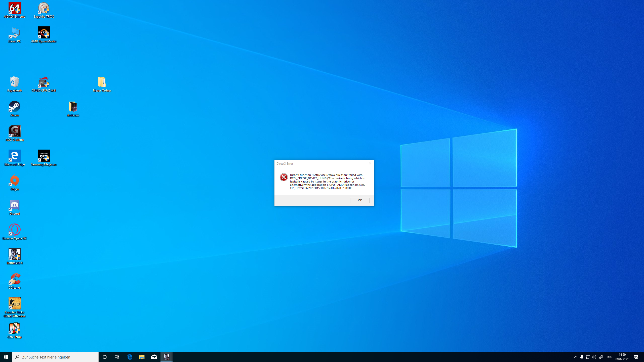Click the taskbar search text field

coord(55,357)
